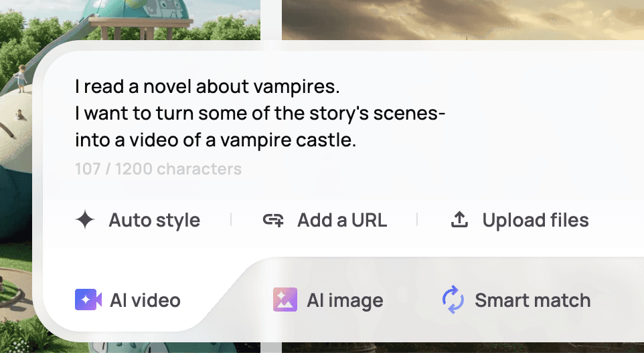
Task: Switch to the AI video tab
Action: (x=128, y=300)
